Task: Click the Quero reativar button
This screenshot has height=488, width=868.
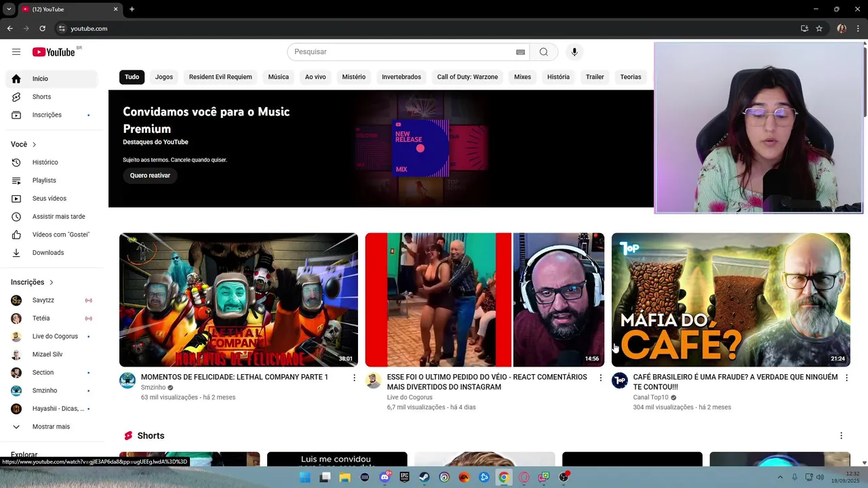Action: (x=150, y=176)
